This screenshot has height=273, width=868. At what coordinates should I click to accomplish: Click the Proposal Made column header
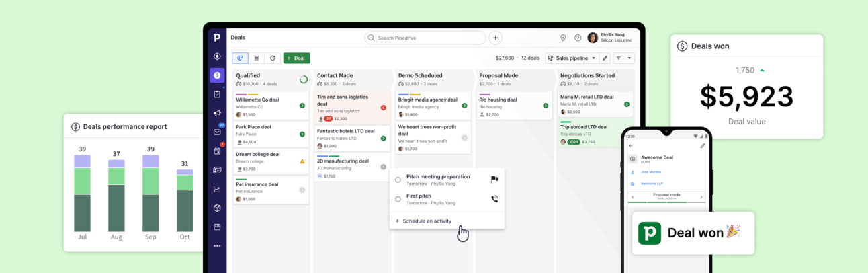[x=498, y=75]
